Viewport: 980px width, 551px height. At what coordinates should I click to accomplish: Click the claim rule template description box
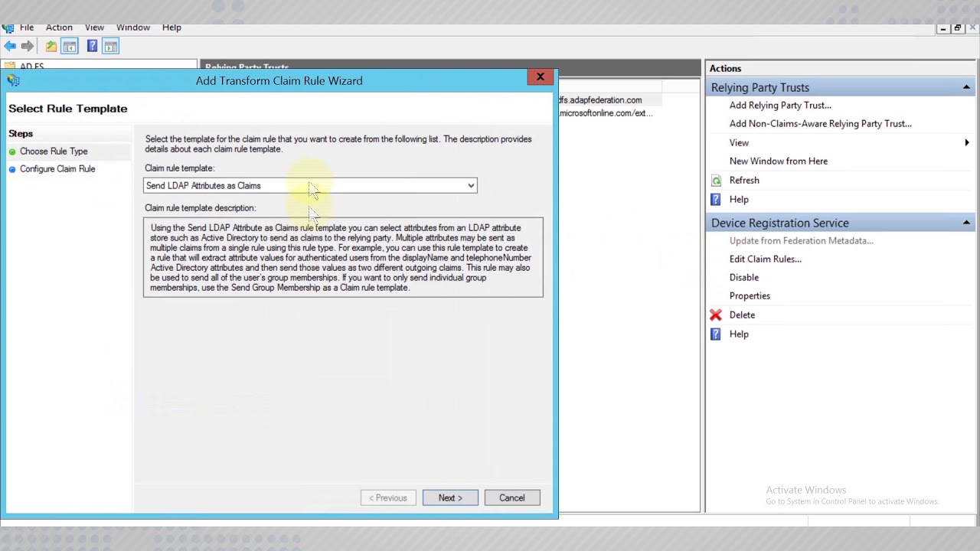coord(343,258)
